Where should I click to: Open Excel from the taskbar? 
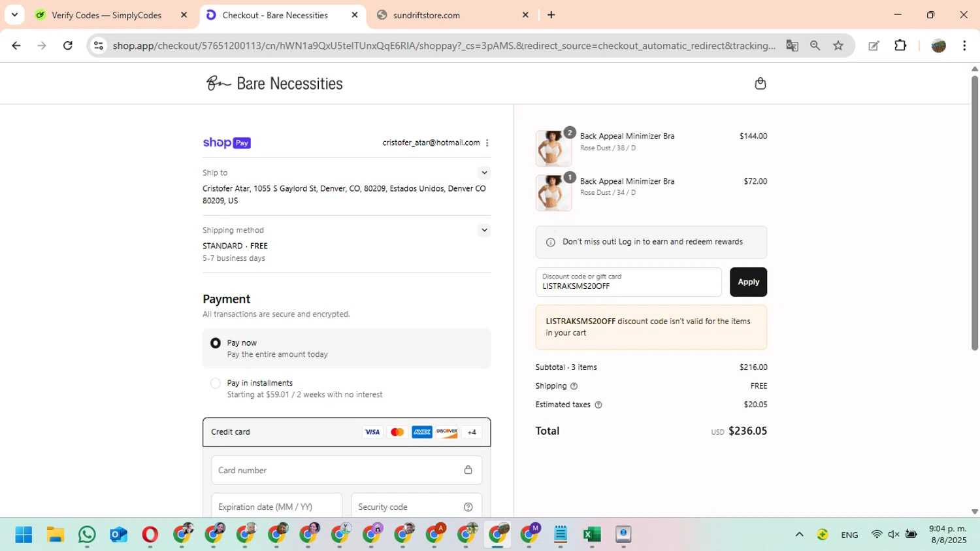point(592,535)
